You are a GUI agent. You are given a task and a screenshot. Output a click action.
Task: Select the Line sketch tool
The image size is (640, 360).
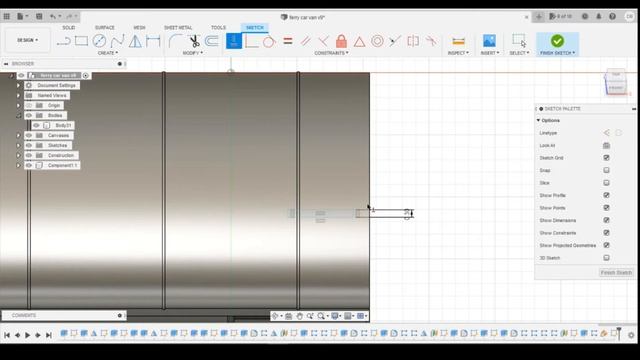[63, 41]
